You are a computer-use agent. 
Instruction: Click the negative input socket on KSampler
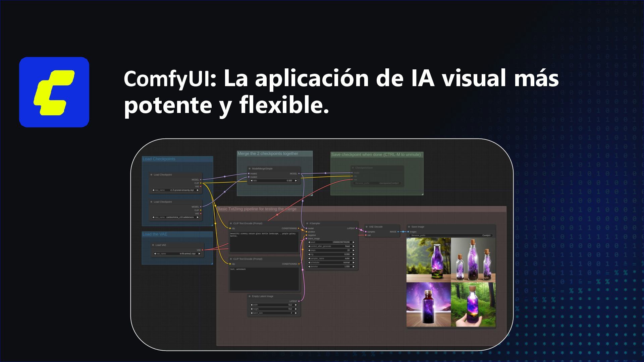pyautogui.click(x=306, y=235)
